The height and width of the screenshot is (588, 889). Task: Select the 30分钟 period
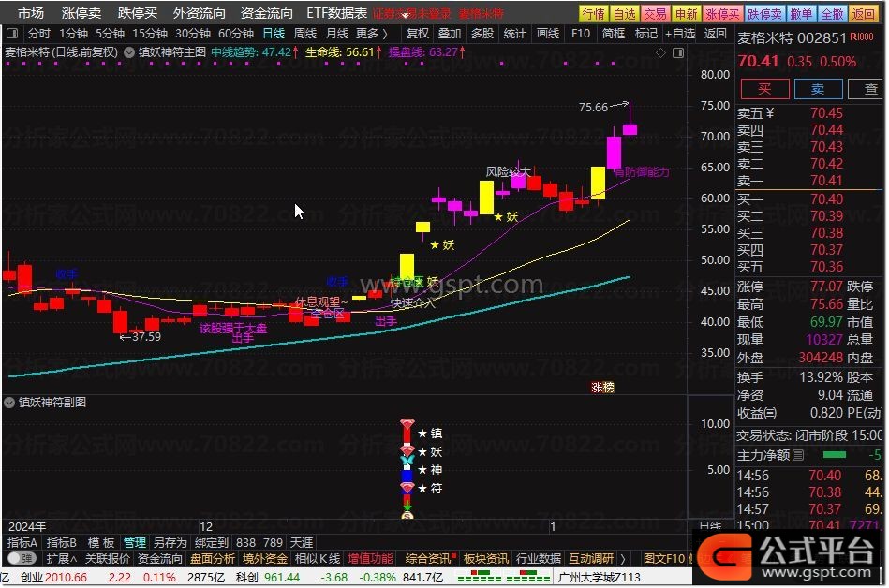193,34
